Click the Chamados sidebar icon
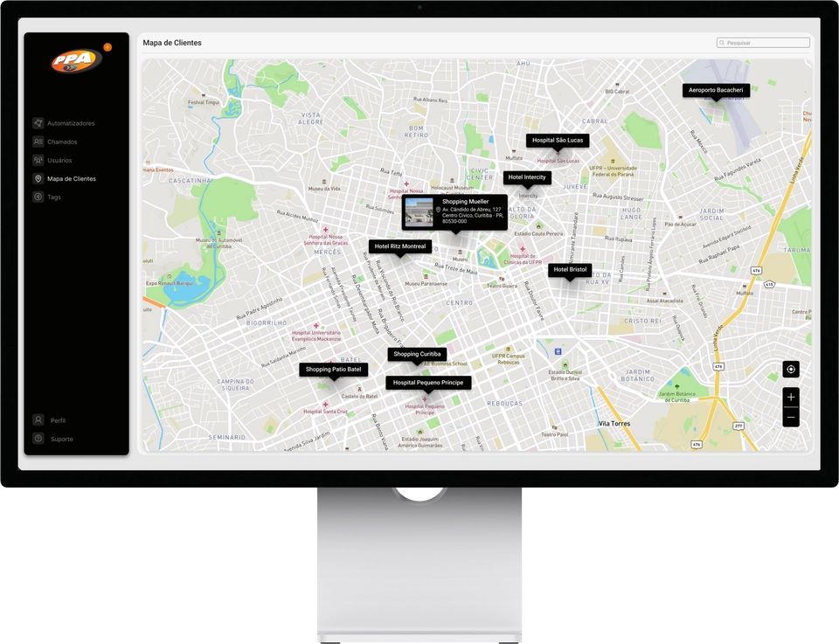 tap(38, 142)
